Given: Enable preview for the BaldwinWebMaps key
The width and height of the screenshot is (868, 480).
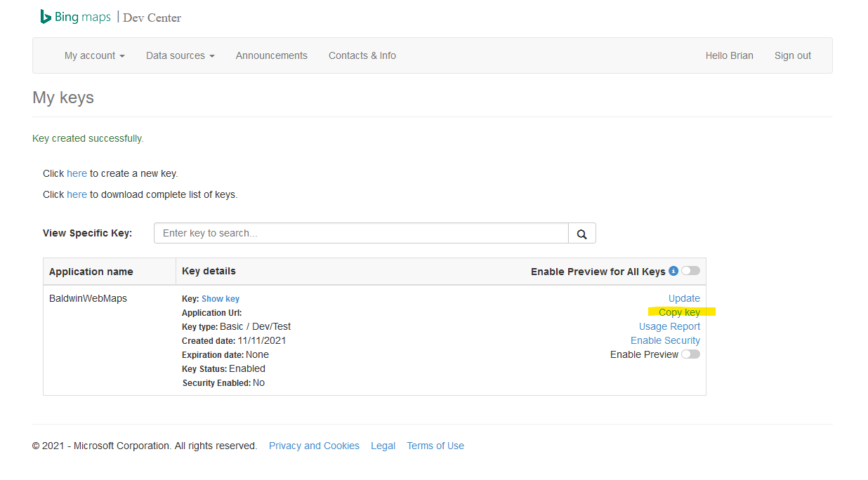Looking at the screenshot, I should coord(690,354).
